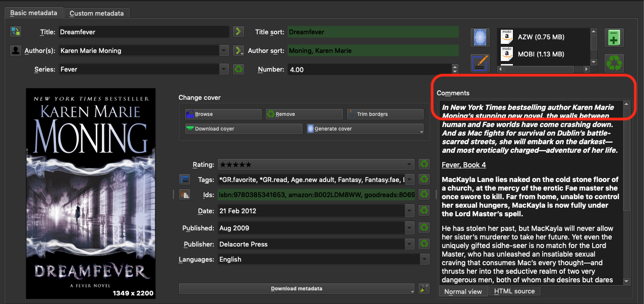Image resolution: width=644 pixels, height=304 pixels.
Task: Click into the Title sort field
Action: (373, 32)
